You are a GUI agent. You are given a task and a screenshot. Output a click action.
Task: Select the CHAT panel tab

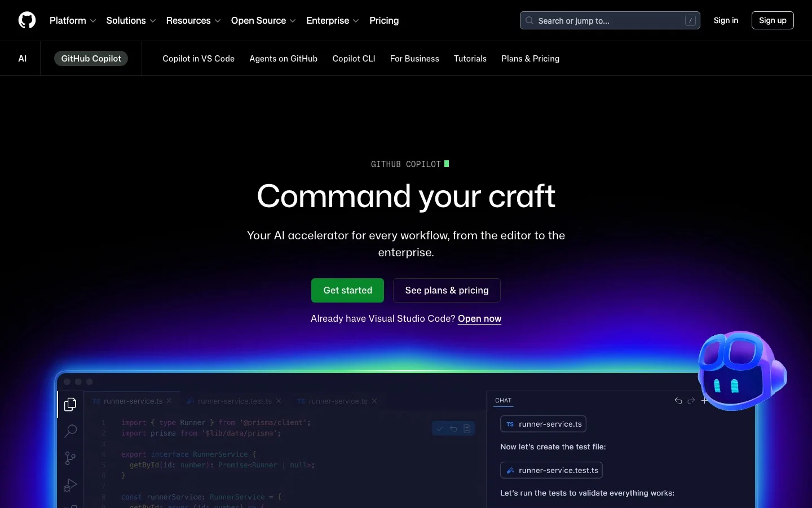tap(503, 400)
